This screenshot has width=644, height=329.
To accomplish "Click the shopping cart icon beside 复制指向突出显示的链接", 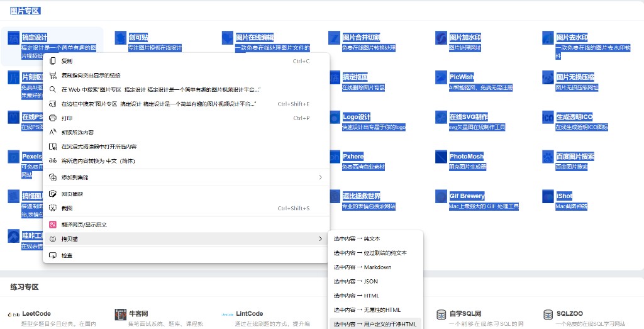I will click(53, 75).
